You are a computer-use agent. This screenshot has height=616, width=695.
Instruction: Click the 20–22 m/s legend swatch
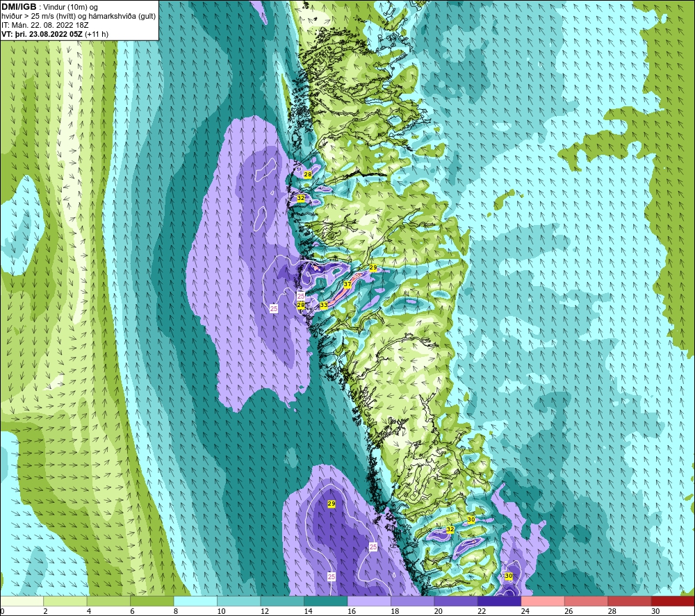pos(456,601)
